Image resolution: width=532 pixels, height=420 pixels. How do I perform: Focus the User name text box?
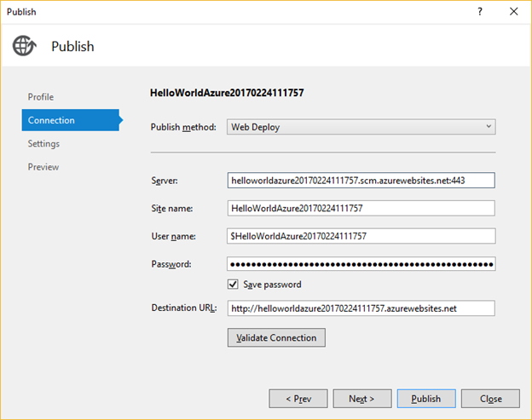(361, 236)
